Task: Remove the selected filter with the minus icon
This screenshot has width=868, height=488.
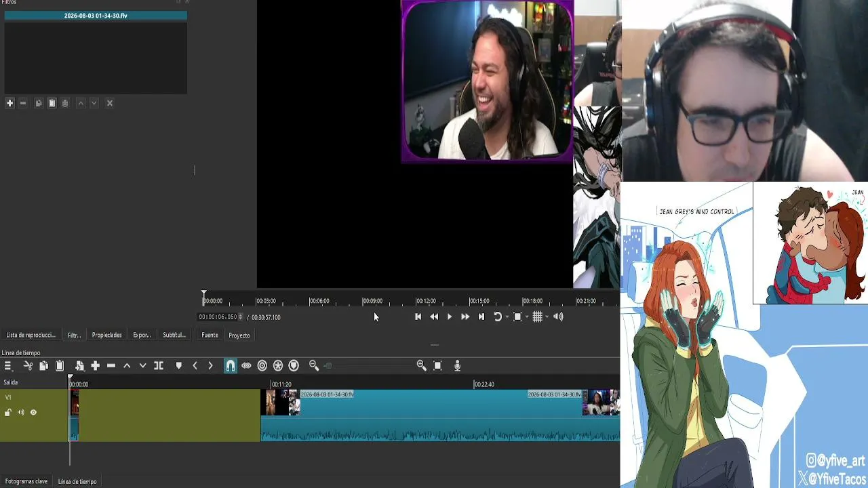Action: (x=23, y=103)
